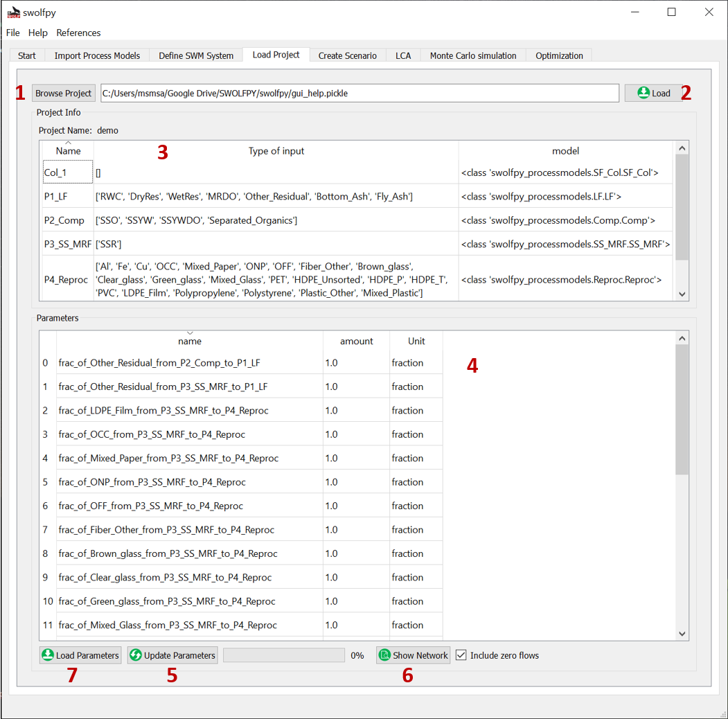728x719 pixels.
Task: Open the References menu
Action: coord(78,33)
